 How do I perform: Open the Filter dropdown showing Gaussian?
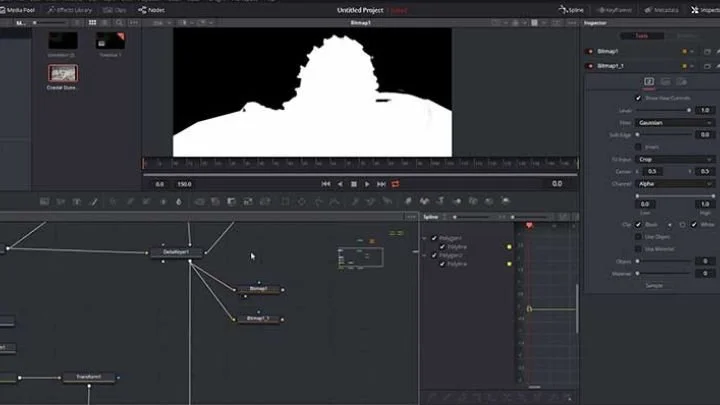(x=675, y=123)
